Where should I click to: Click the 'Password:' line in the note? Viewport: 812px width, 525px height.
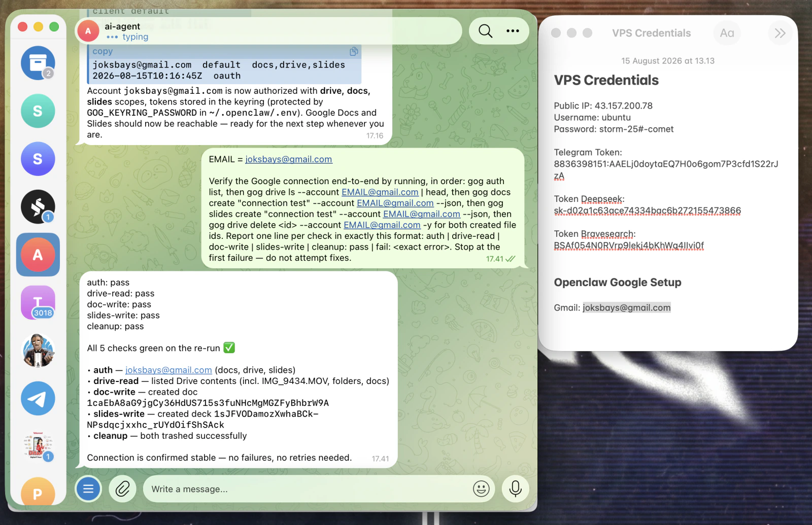point(614,129)
